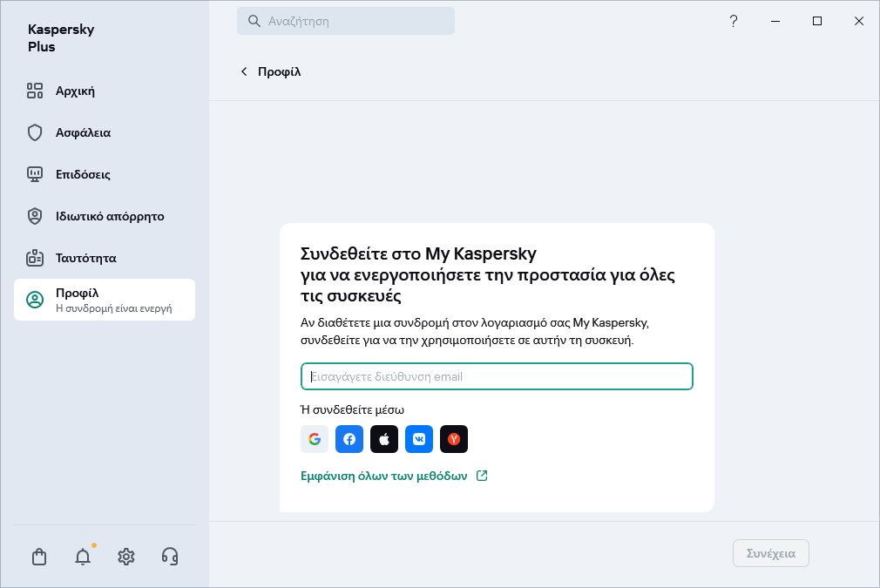This screenshot has width=880, height=588.
Task: Click the email address input field
Action: click(497, 376)
